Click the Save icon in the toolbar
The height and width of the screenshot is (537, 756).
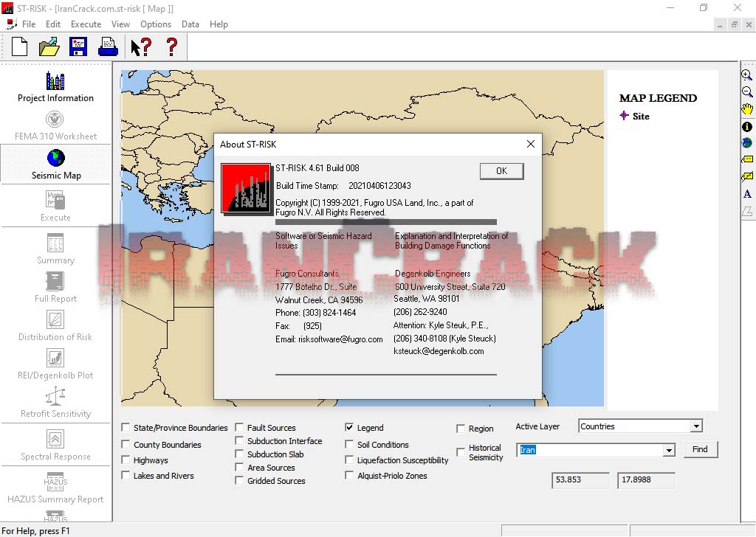pyautogui.click(x=78, y=46)
